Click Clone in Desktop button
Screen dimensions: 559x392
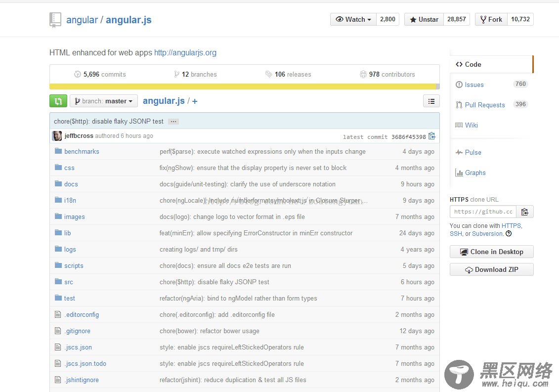[492, 252]
